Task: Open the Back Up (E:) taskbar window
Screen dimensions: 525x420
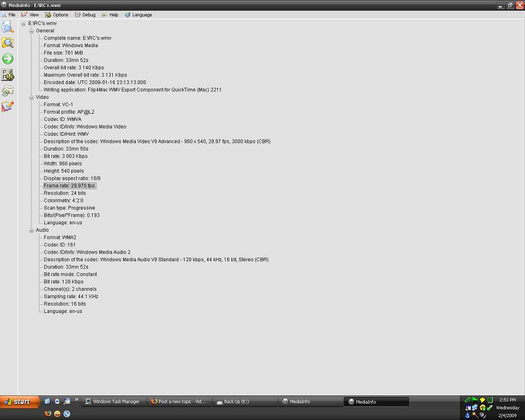Action: point(246,402)
